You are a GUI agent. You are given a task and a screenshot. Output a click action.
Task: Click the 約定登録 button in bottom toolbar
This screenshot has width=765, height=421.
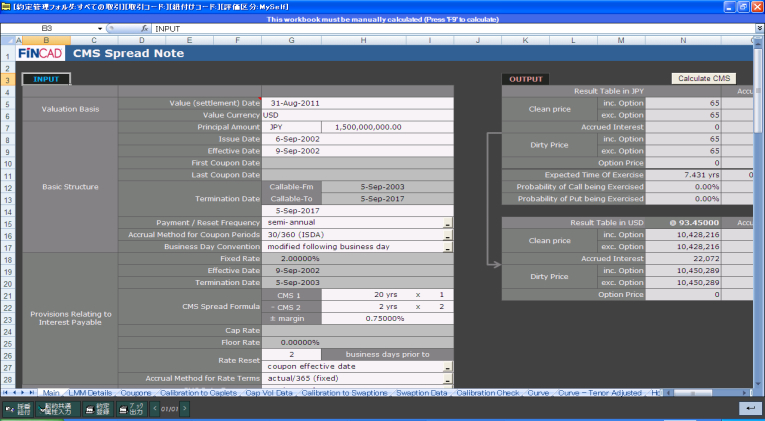pos(98,409)
